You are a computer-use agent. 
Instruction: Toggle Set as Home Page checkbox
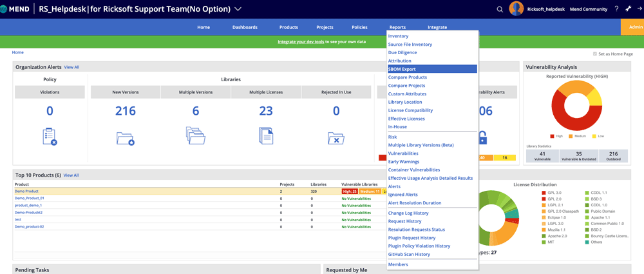point(595,54)
